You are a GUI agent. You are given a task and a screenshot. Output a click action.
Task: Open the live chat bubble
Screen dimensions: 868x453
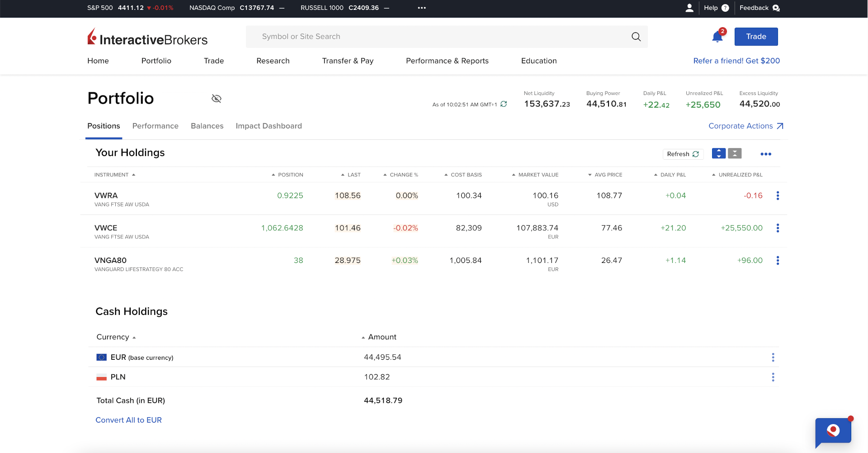click(833, 431)
